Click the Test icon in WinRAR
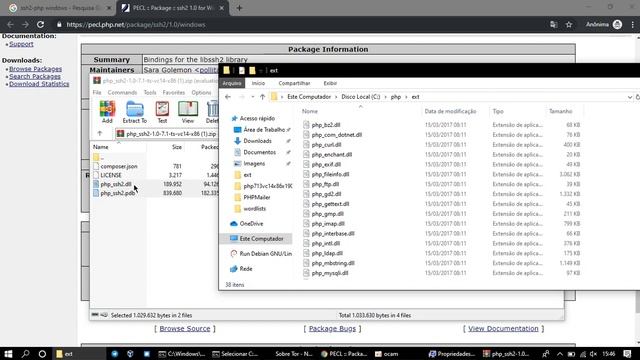Screen dimensions: 640x360 162,112
